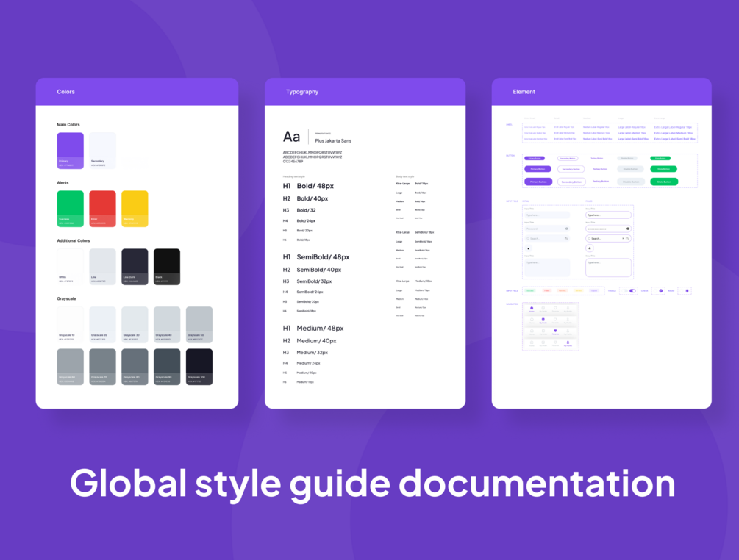
Task: Click the 'Grayscale' section heading
Action: [x=66, y=298]
